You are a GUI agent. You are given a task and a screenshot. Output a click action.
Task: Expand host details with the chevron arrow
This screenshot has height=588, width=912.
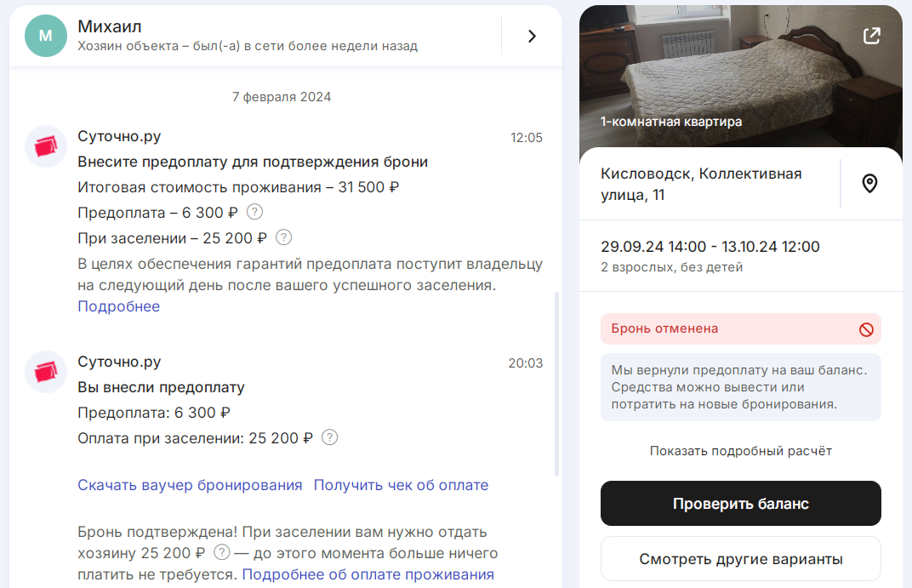click(532, 37)
